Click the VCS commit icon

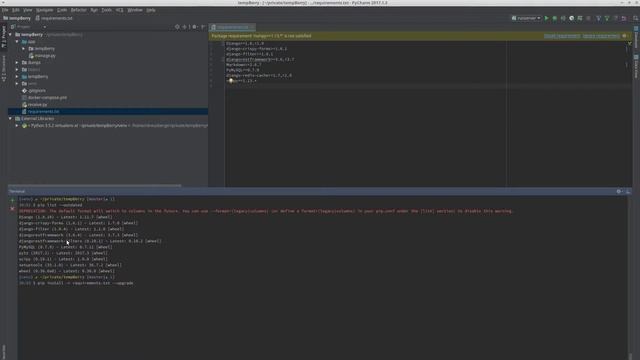[x=607, y=18]
